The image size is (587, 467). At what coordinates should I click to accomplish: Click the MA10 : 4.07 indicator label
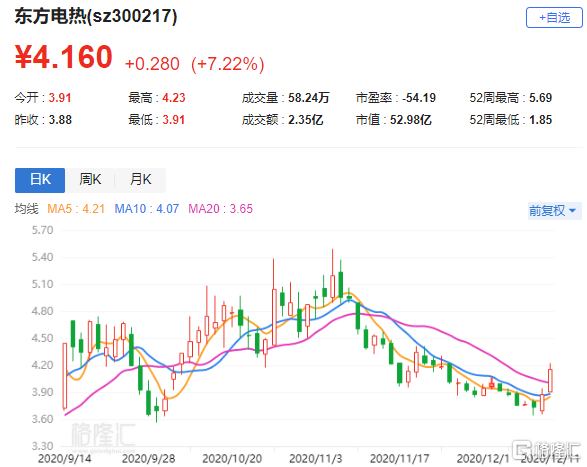click(147, 209)
